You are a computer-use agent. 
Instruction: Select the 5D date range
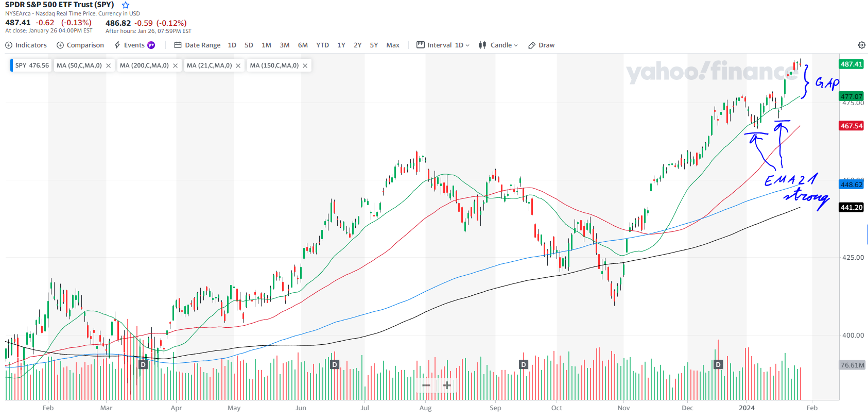point(249,45)
